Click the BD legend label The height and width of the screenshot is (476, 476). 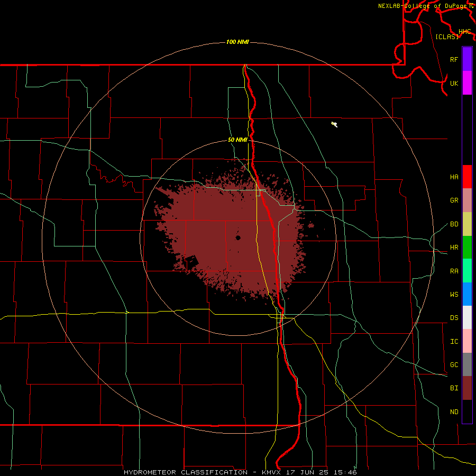[454, 224]
